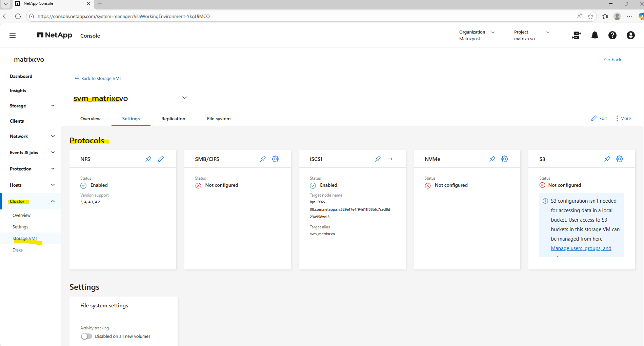Open the help question mark icon

[612, 35]
